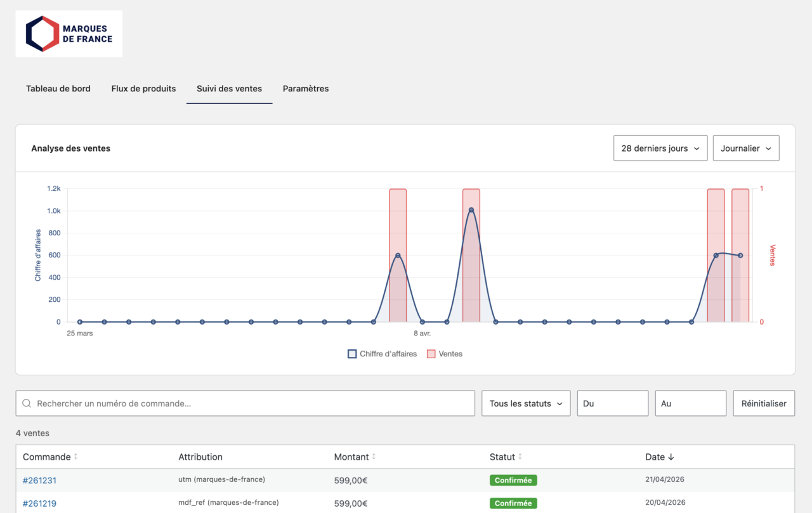Viewport: 812px width, 513px height.
Task: Open order #261219
Action: click(x=39, y=503)
